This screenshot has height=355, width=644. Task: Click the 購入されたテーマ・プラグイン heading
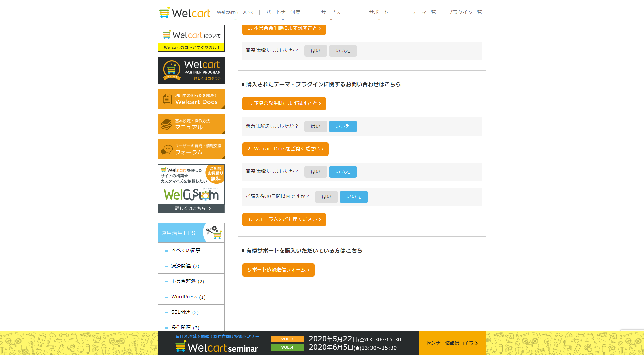pos(323,84)
